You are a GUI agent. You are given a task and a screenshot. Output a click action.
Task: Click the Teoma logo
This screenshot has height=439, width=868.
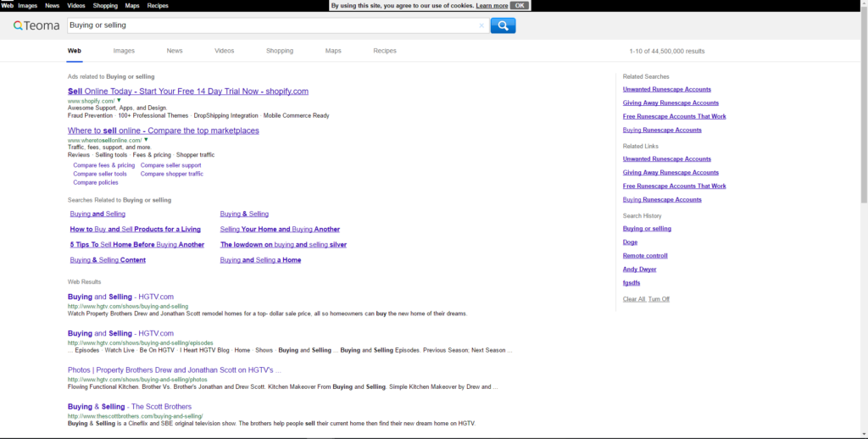coord(36,25)
